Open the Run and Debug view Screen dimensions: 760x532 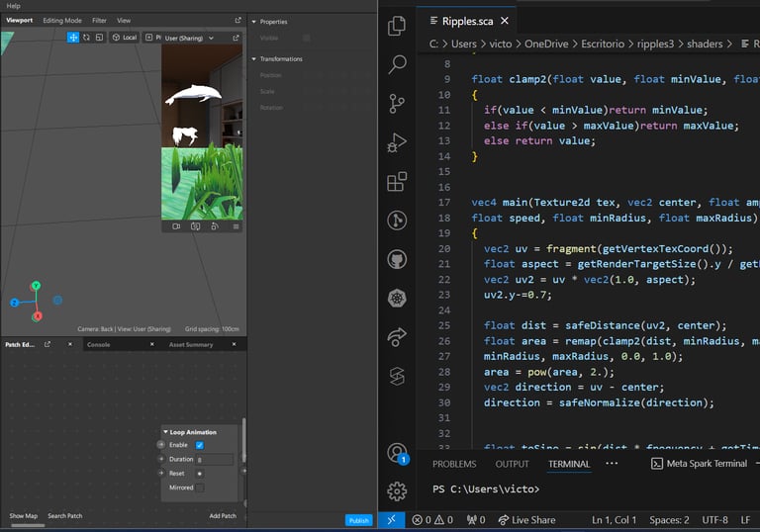(x=397, y=142)
